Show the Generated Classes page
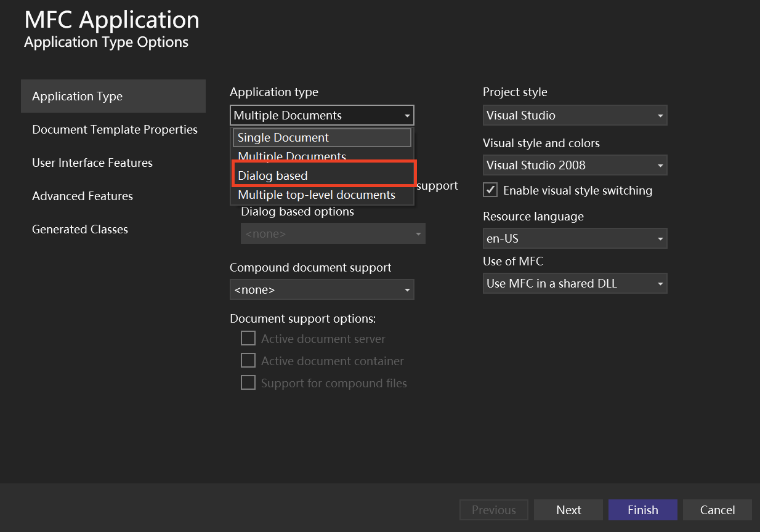The width and height of the screenshot is (760, 532). [x=80, y=229]
